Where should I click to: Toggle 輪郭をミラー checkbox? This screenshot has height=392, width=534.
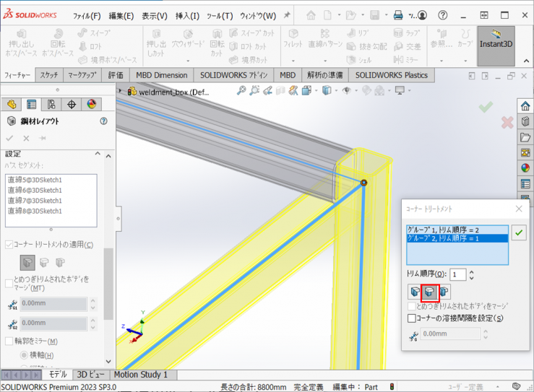click(x=9, y=341)
